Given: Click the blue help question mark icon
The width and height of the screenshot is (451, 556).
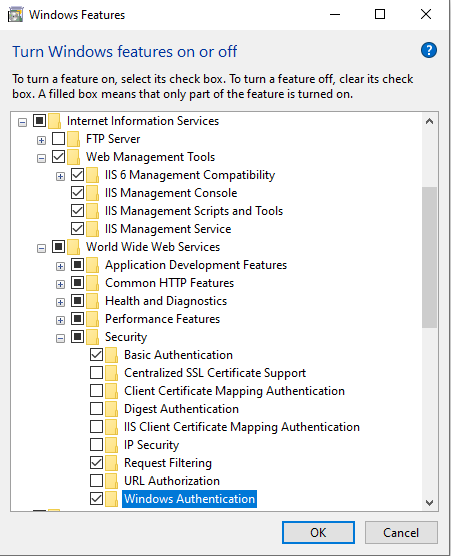Looking at the screenshot, I should pos(429,50).
